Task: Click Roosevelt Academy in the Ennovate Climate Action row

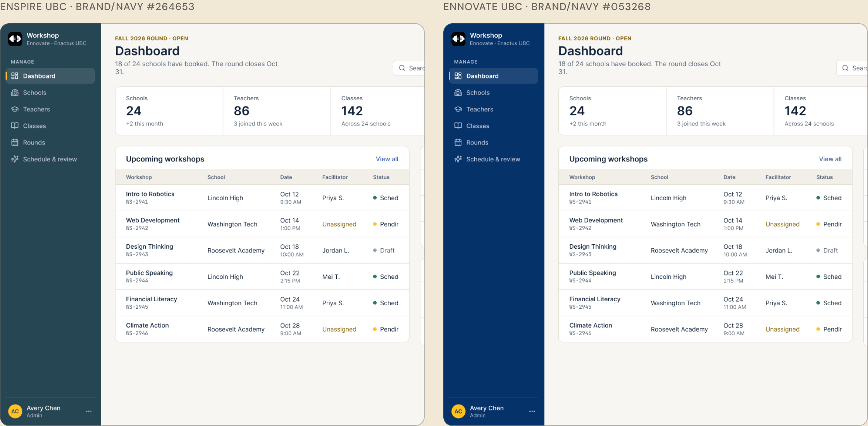Action: pos(679,329)
